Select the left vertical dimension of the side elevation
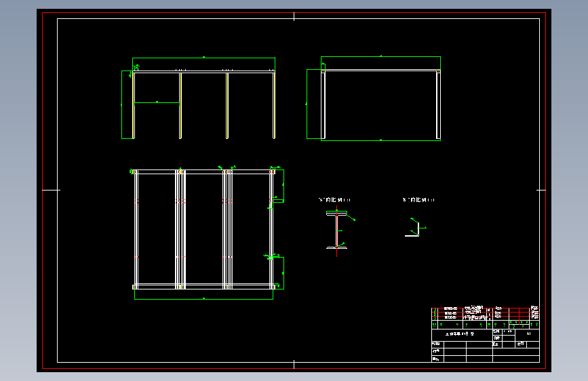The width and height of the screenshot is (588, 381). click(x=307, y=104)
